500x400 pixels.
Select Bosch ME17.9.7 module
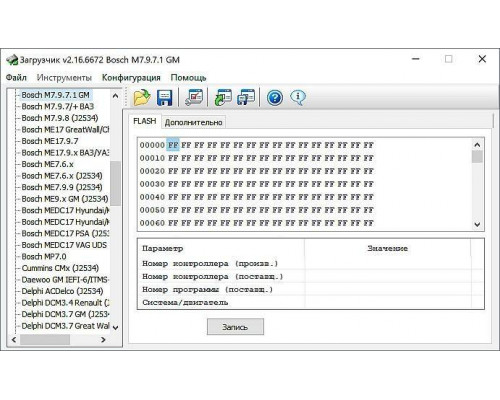tap(50, 141)
